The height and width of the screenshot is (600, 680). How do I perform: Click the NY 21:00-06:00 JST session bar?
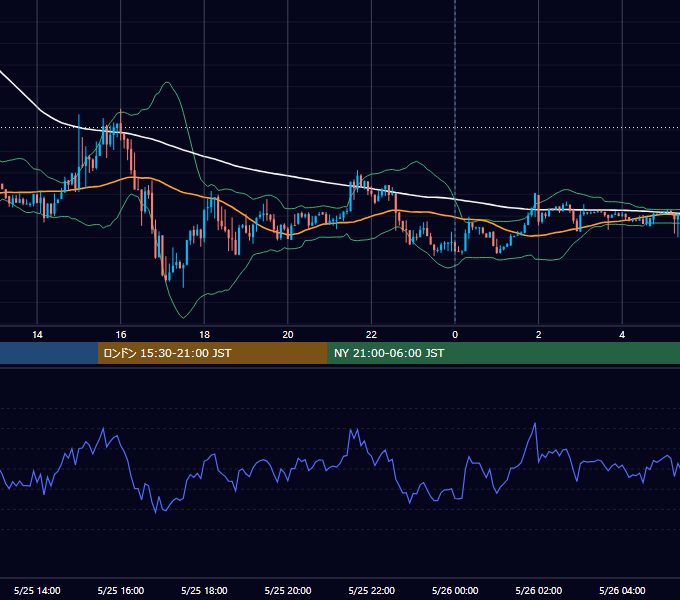coord(503,353)
